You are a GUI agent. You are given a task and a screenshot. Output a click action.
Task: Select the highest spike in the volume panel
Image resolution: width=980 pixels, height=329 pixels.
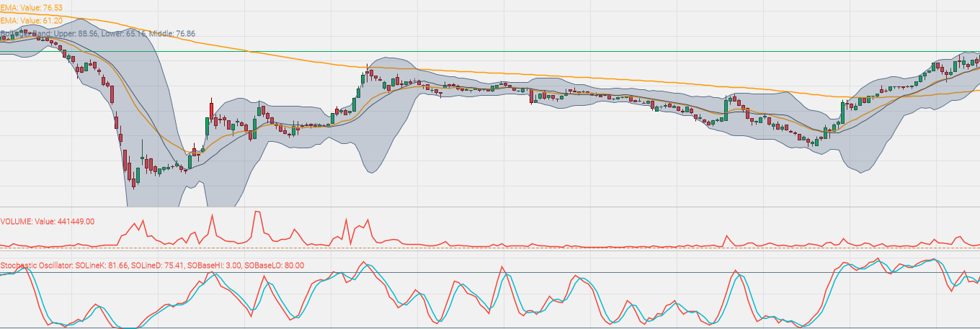pos(257,212)
